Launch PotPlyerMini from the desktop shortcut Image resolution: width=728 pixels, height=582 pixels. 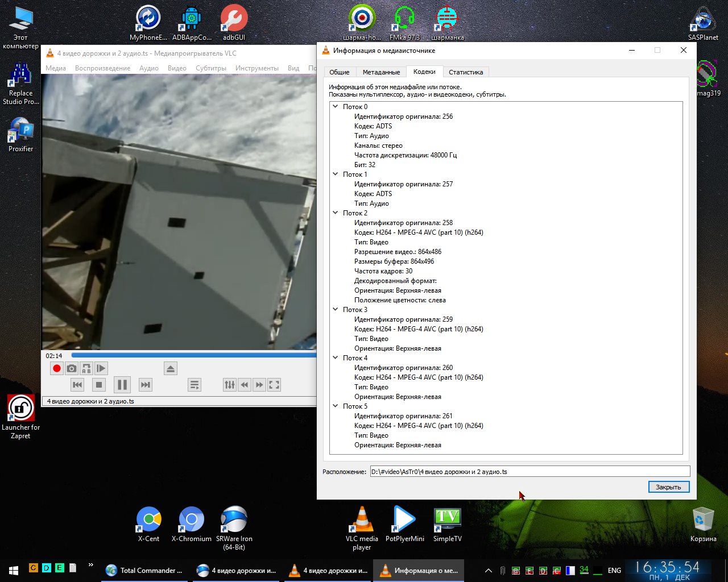pos(404,524)
